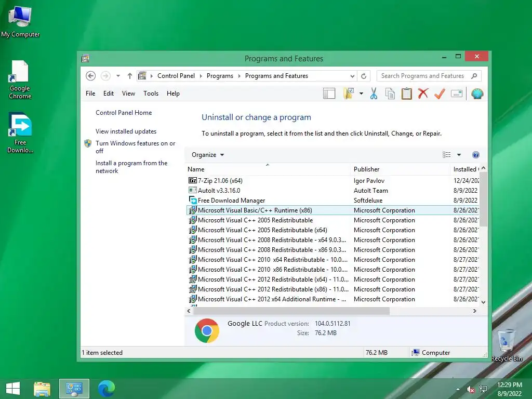Open Google Chrome desktop shortcut
532x399 pixels.
click(x=20, y=79)
